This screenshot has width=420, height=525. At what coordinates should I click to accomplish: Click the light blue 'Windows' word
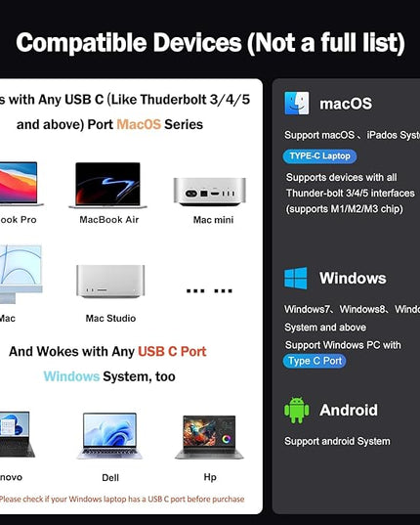(71, 376)
